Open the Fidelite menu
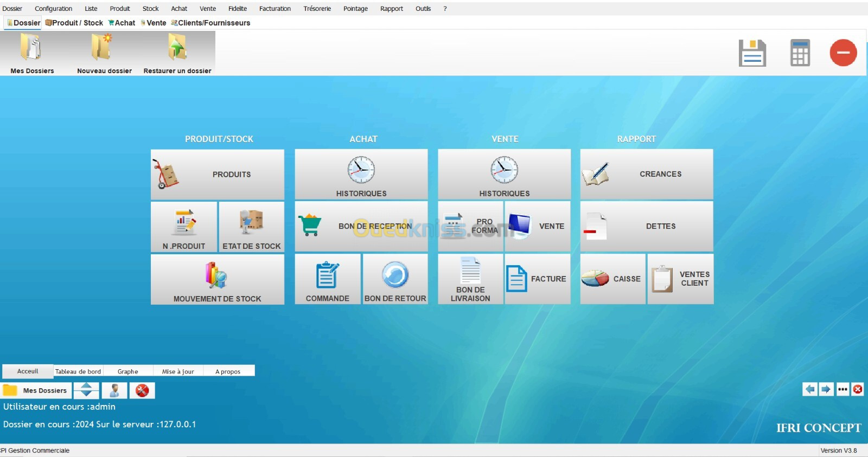868x457 pixels. (x=238, y=9)
